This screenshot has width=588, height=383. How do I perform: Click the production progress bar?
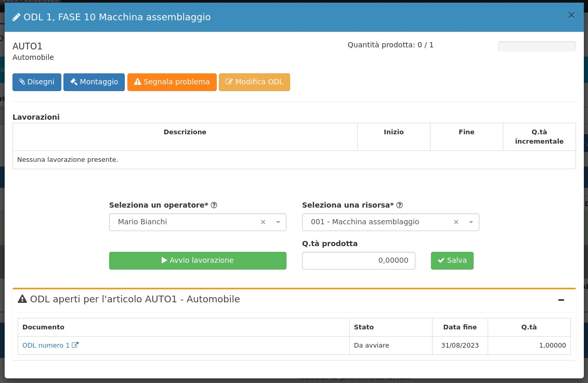(x=537, y=46)
